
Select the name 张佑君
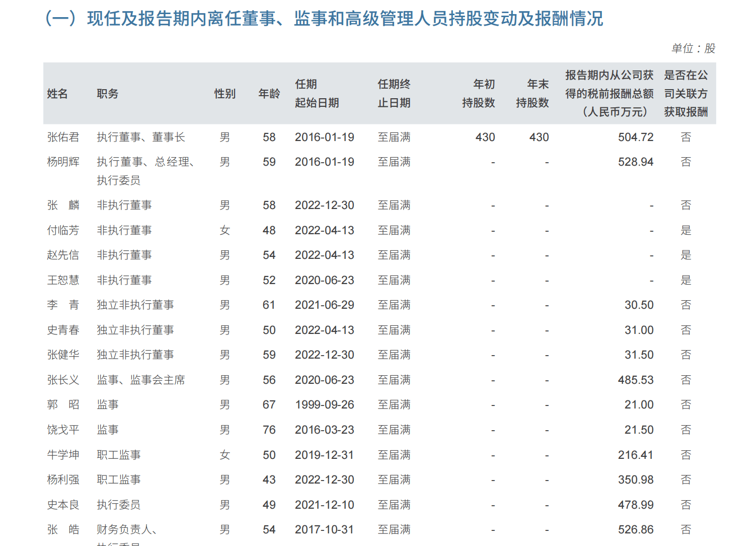point(63,137)
